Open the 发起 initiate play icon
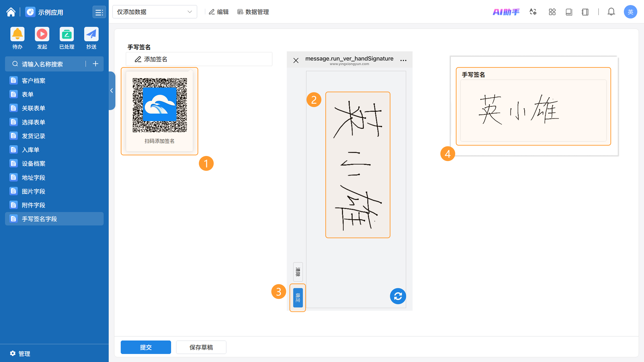This screenshot has height=362, width=644. coord(42,34)
